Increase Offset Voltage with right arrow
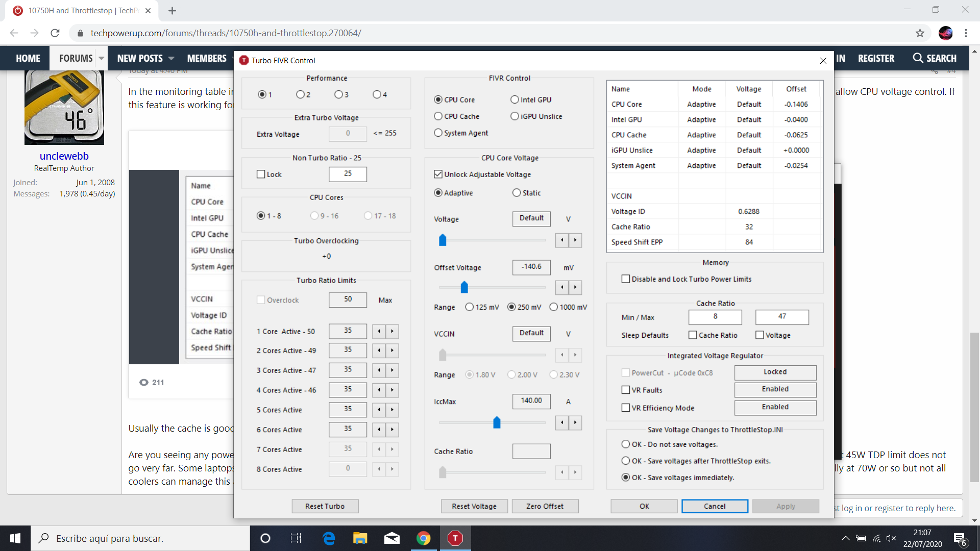This screenshot has height=551, width=980. [x=575, y=288]
